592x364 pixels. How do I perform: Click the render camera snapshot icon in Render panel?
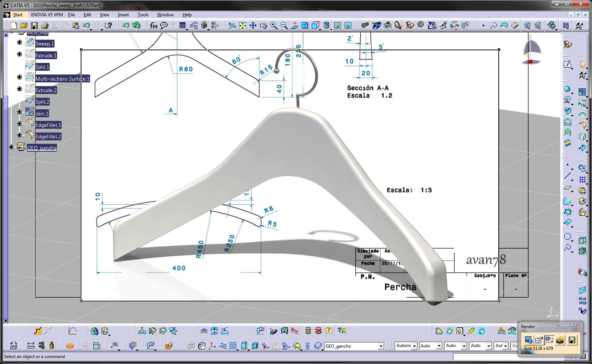(560, 340)
